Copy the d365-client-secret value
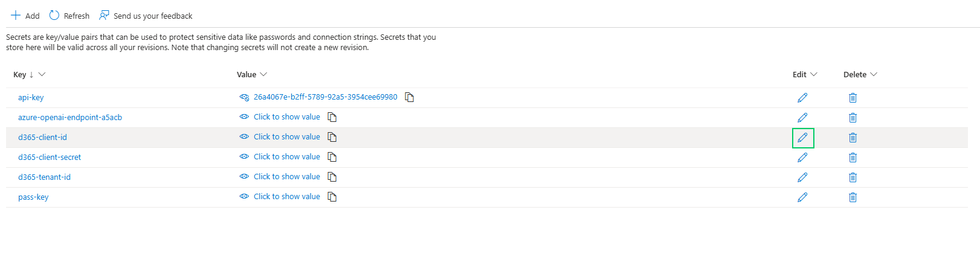The width and height of the screenshot is (980, 280). click(x=332, y=157)
